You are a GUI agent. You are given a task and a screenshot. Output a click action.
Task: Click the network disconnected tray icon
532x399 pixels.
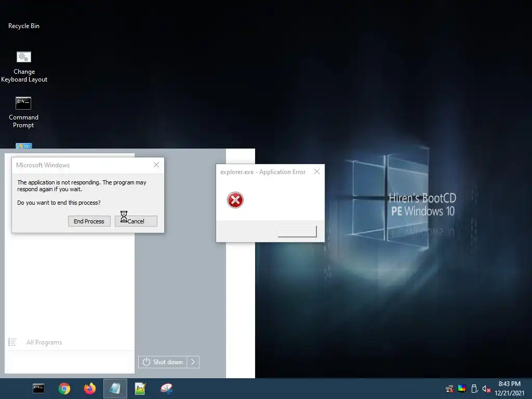[x=449, y=389]
